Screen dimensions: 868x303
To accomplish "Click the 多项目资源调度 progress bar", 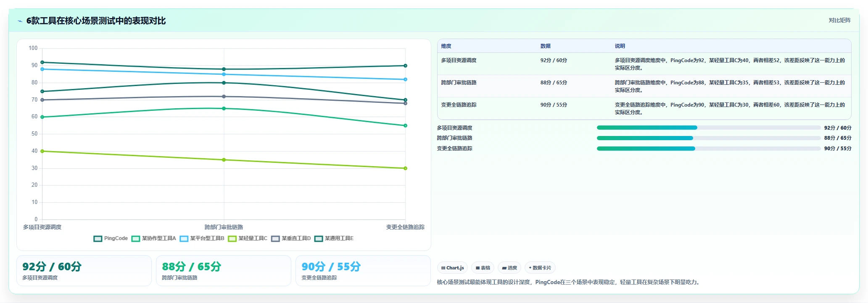I will click(709, 128).
